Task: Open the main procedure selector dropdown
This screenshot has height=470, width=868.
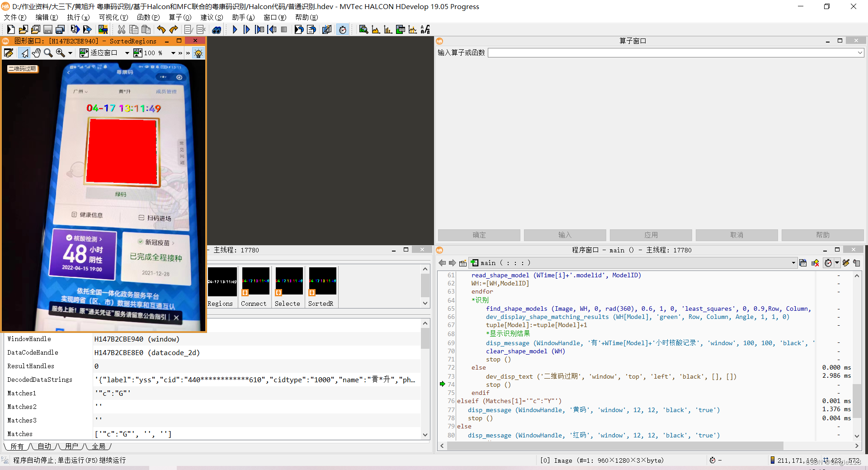Action: 793,263
